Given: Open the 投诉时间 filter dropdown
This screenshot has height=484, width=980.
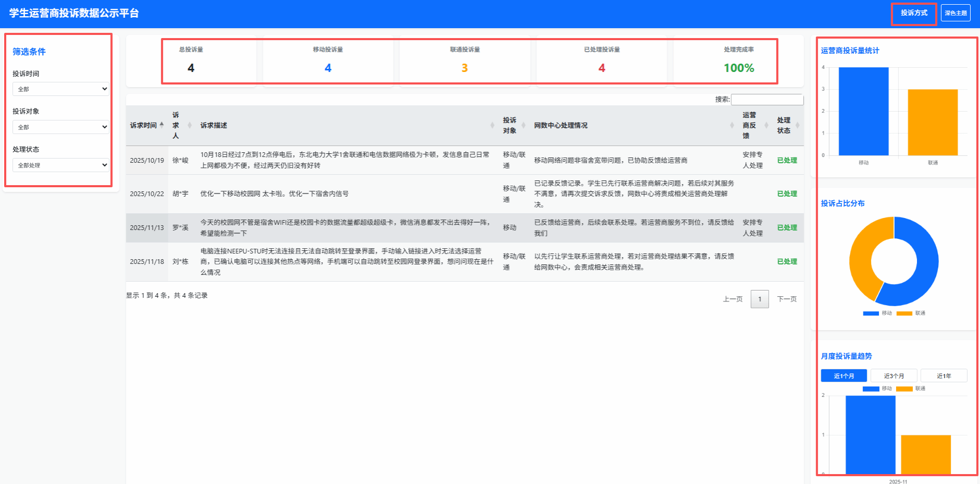Looking at the screenshot, I should 60,89.
